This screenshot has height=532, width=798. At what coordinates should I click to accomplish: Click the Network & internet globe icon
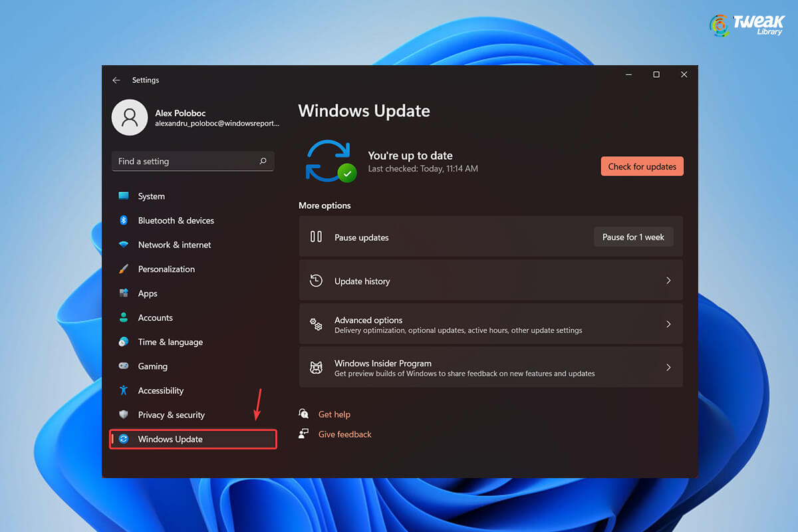[124, 244]
